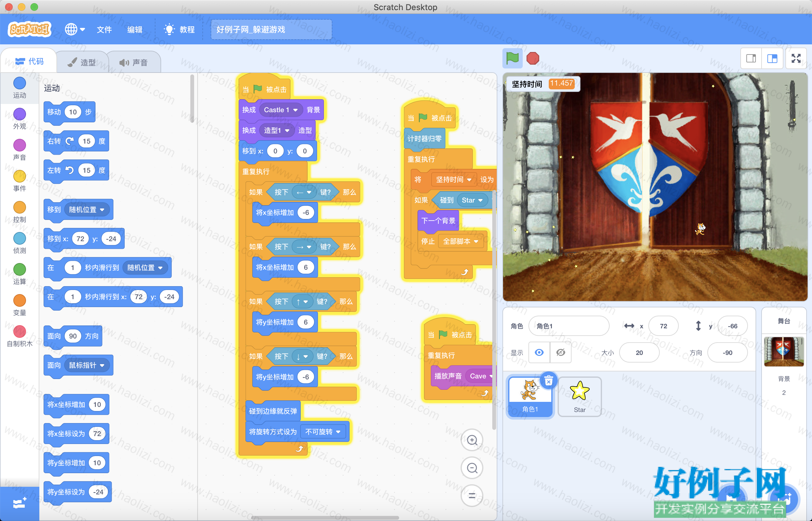Click the green flag to start project
Image resolution: width=812 pixels, height=521 pixels.
(512, 58)
